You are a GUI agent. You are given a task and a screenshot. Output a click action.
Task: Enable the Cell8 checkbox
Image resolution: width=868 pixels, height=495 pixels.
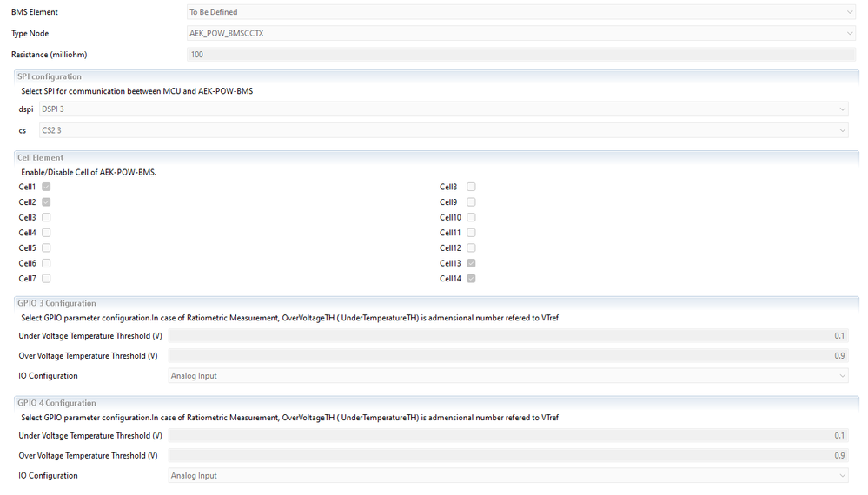pyautogui.click(x=471, y=187)
